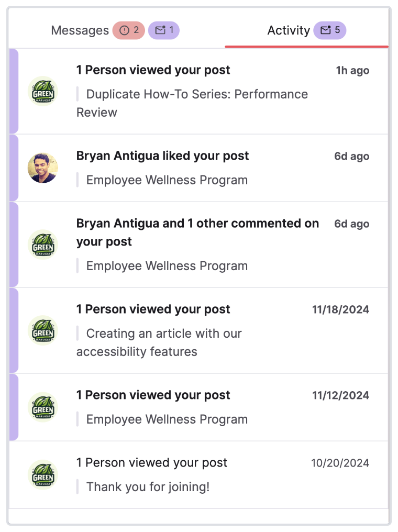Open 'Duplicate How-To Series: Performance Review' post
Image resolution: width=398 pixels, height=532 pixels.
(192, 103)
